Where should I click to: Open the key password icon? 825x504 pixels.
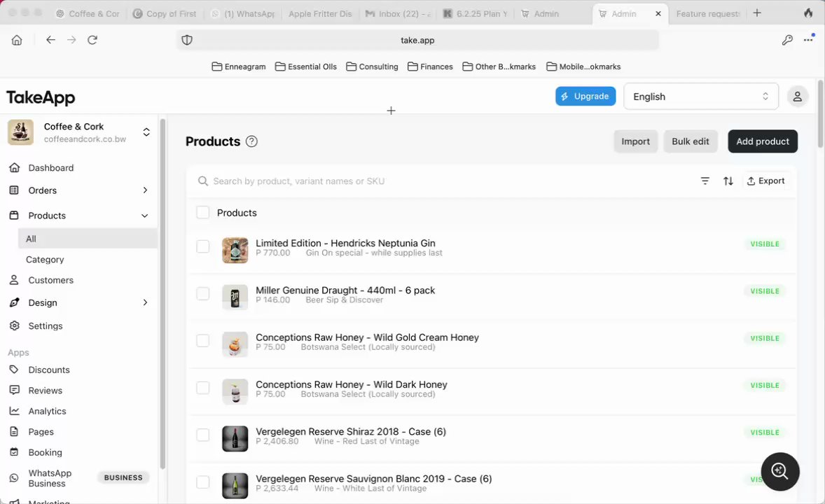787,40
